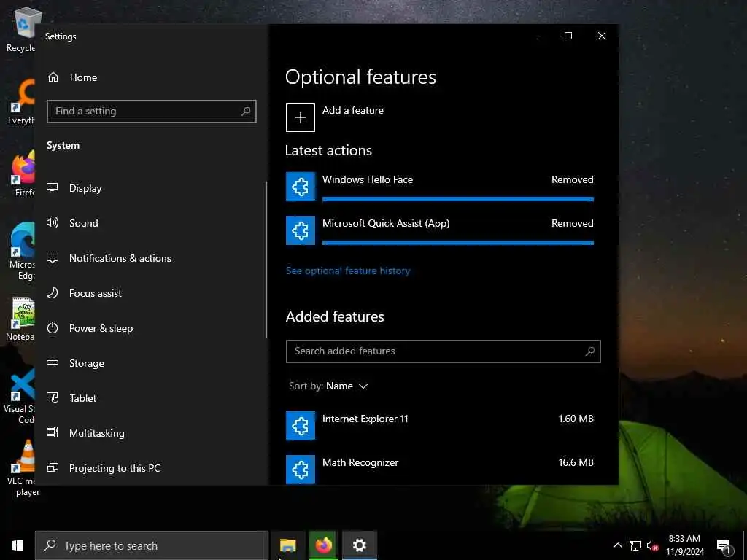The height and width of the screenshot is (560, 747).
Task: Click the Internet Explorer 11 puzzle icon
Action: (x=300, y=426)
